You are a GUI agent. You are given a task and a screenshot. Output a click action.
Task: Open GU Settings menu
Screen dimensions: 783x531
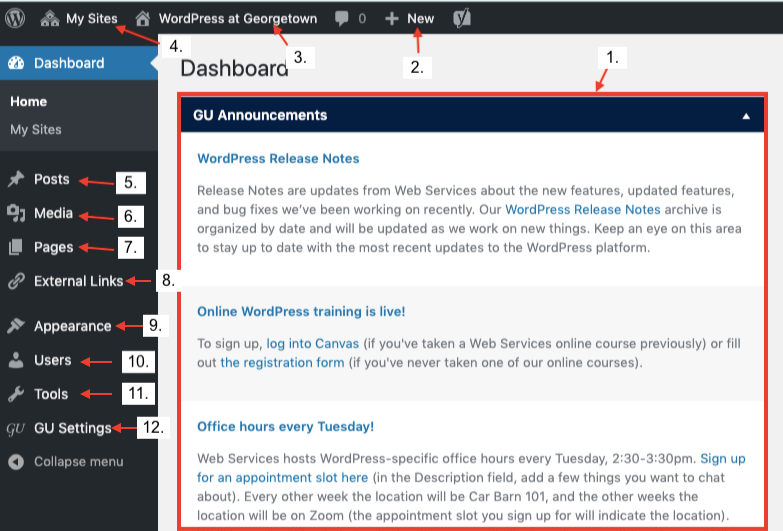pyautogui.click(x=73, y=428)
